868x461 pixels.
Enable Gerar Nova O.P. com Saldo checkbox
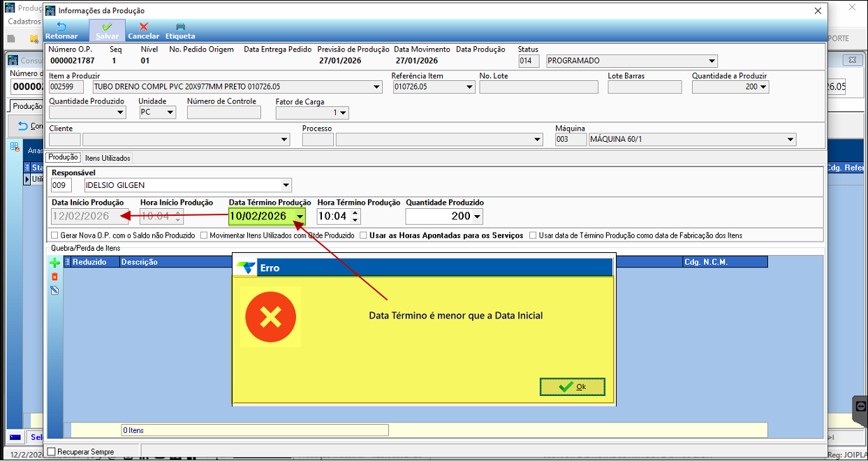(x=55, y=236)
